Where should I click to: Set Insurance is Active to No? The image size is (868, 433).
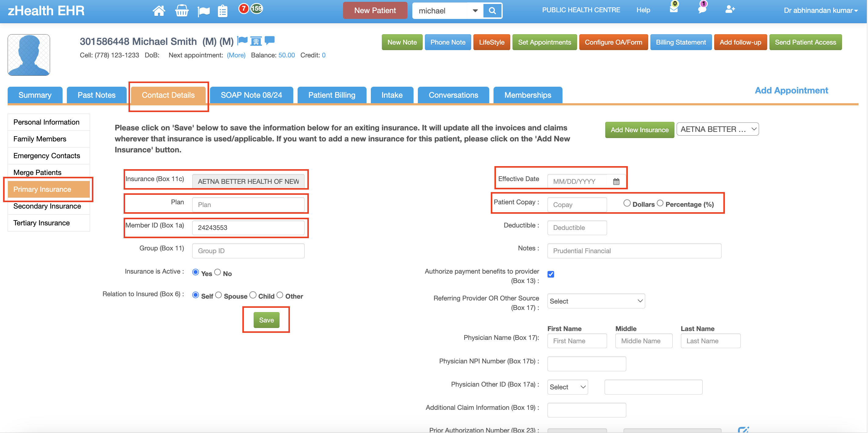(x=218, y=272)
